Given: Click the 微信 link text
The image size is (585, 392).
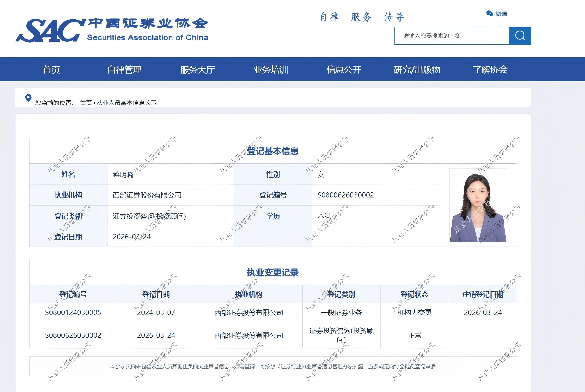Looking at the screenshot, I should (x=501, y=14).
